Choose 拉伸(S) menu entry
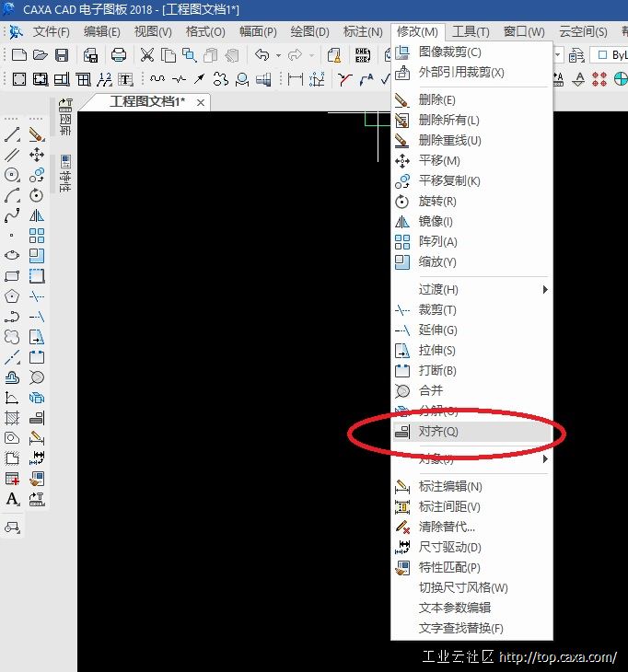 point(472,351)
